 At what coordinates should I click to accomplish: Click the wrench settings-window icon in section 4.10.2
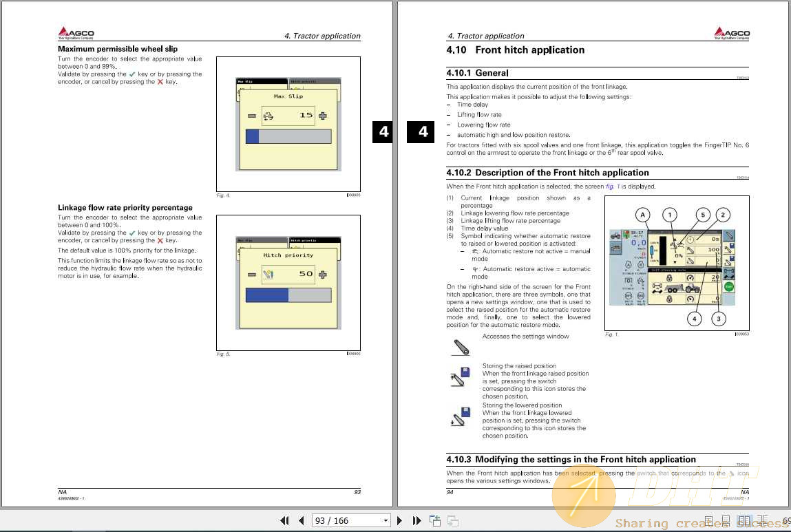coord(460,347)
